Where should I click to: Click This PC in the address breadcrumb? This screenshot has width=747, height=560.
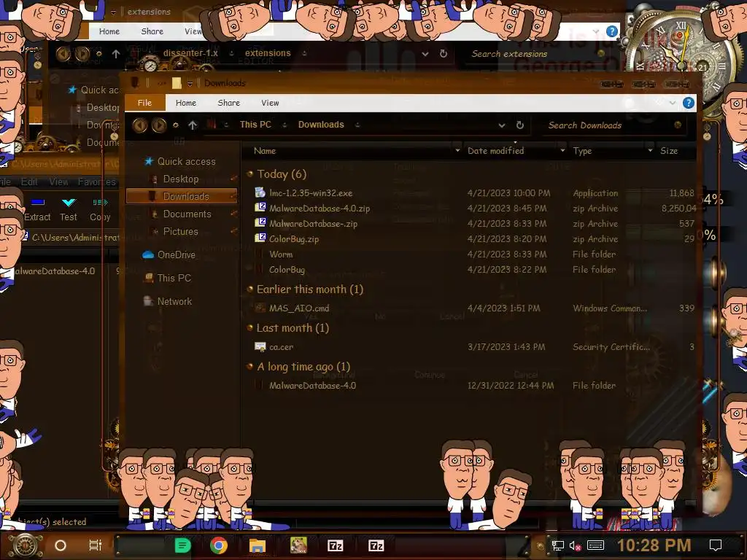coord(255,125)
